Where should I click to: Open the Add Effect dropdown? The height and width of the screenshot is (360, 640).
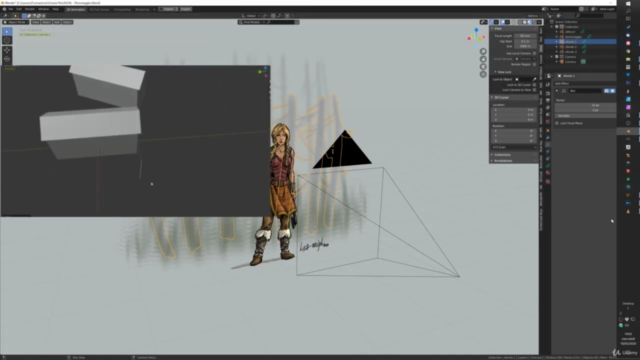[x=584, y=83]
